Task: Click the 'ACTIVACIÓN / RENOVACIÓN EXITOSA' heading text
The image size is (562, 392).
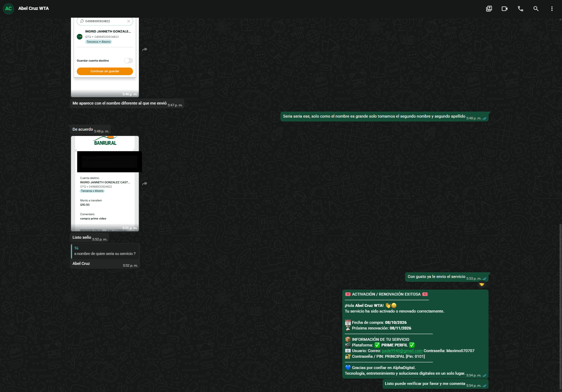Action: (x=386, y=294)
